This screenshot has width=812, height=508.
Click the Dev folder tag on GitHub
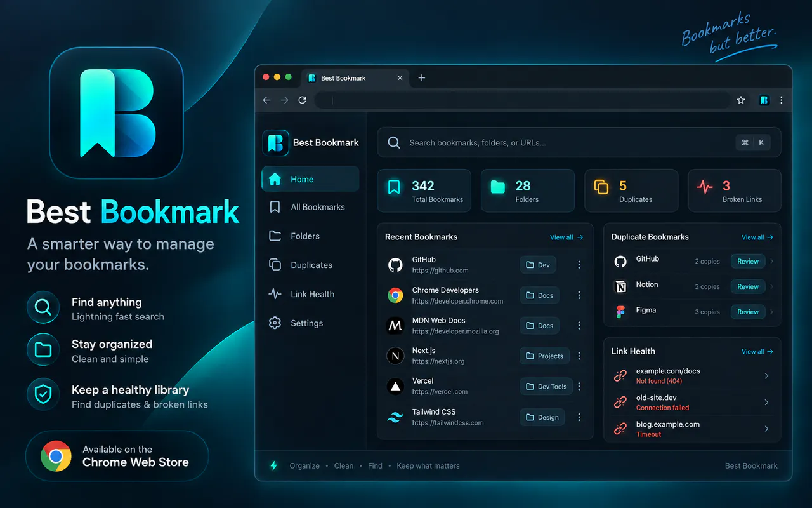(538, 265)
